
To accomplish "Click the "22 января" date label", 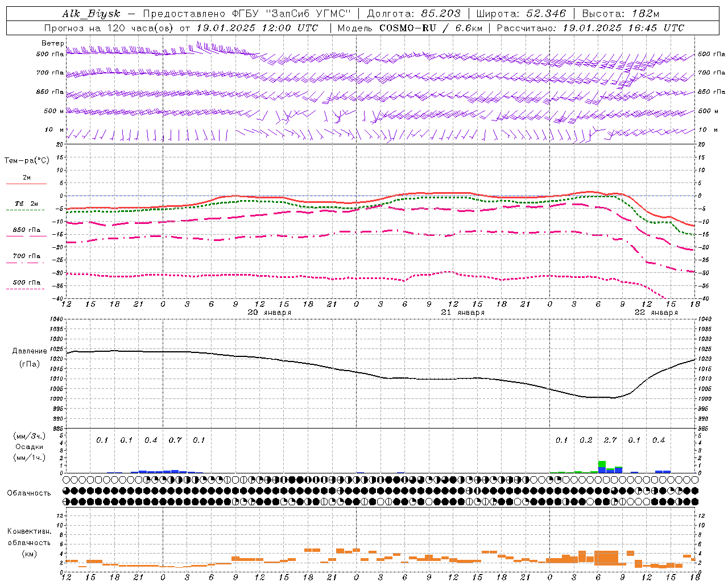I will pyautogui.click(x=656, y=313).
